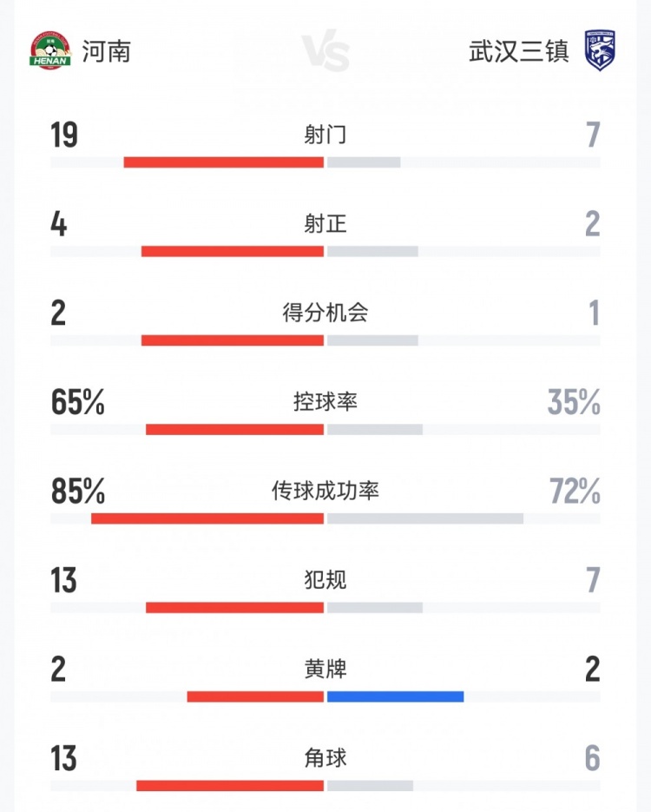Click the Wuhan Three Towns crest logo
The image size is (651, 812).
click(600, 51)
